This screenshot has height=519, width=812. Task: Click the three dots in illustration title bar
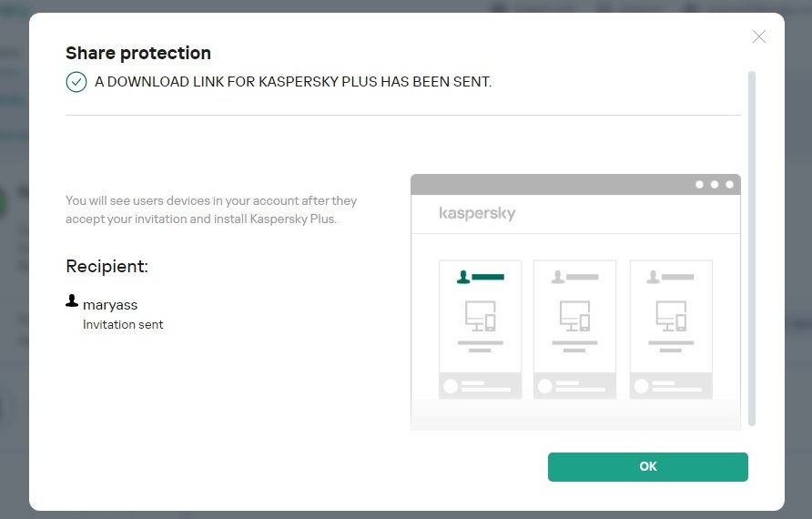point(715,184)
